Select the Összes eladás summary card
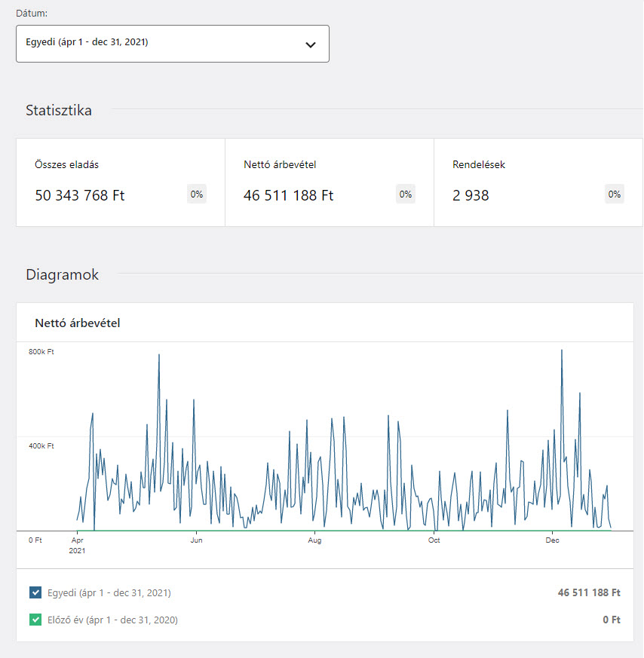 (121, 182)
